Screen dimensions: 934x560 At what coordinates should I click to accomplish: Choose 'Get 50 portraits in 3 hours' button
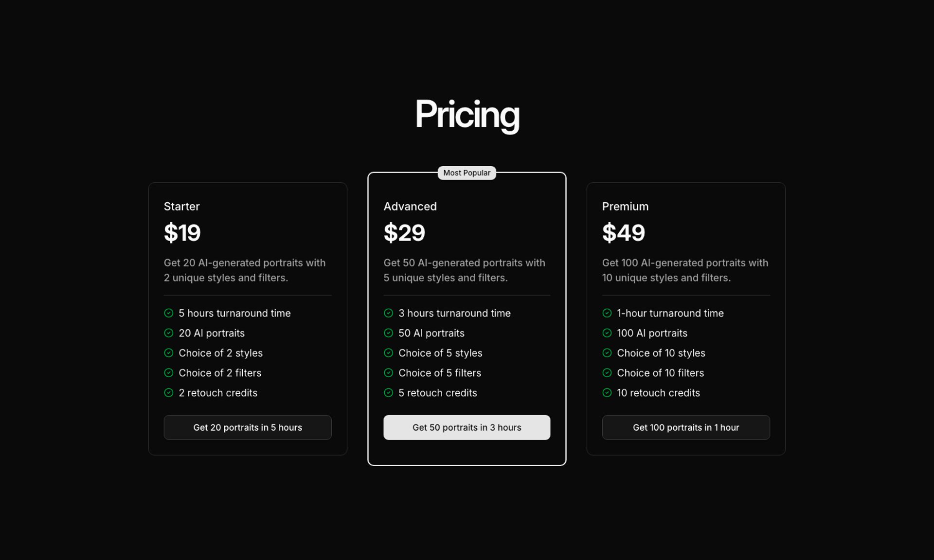[467, 427]
